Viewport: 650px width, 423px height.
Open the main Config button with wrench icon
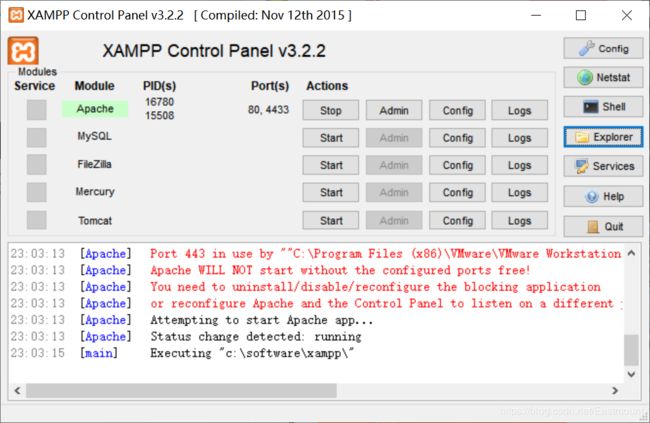[x=603, y=49]
